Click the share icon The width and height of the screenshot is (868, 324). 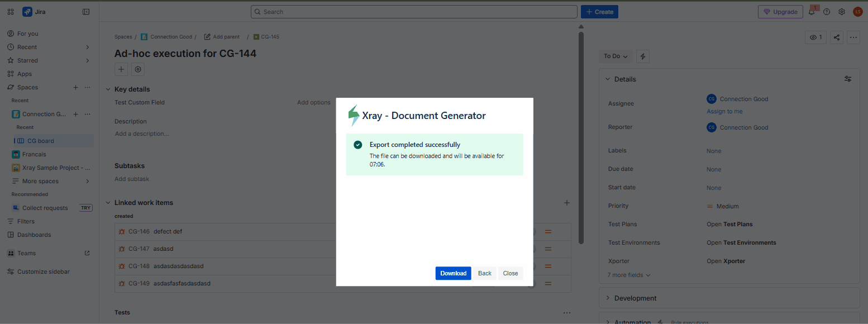point(836,37)
